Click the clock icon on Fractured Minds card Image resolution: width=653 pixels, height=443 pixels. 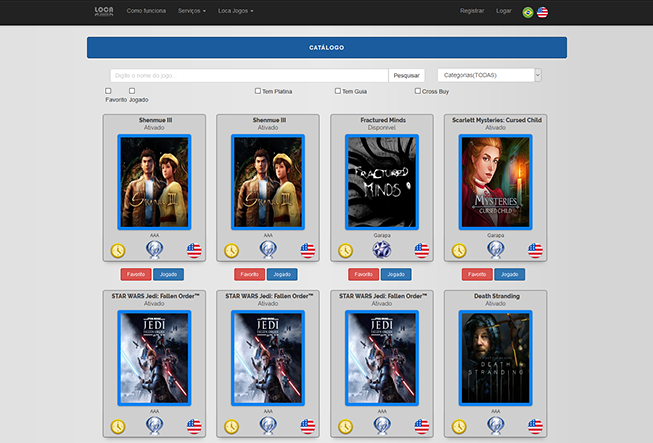(345, 251)
